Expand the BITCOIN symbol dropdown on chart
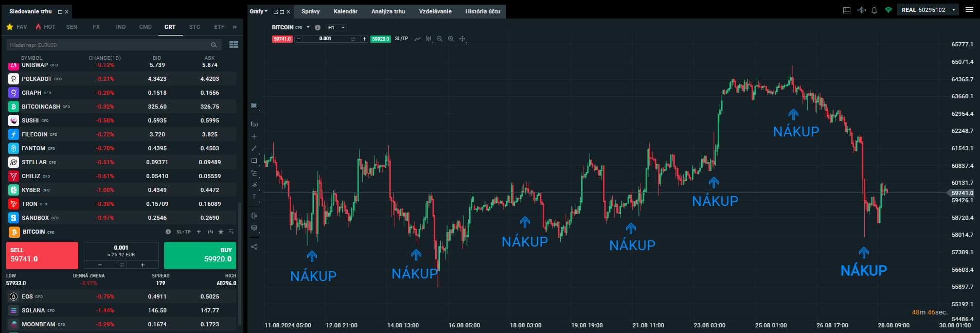Image resolution: width=980 pixels, height=333 pixels. [x=308, y=27]
